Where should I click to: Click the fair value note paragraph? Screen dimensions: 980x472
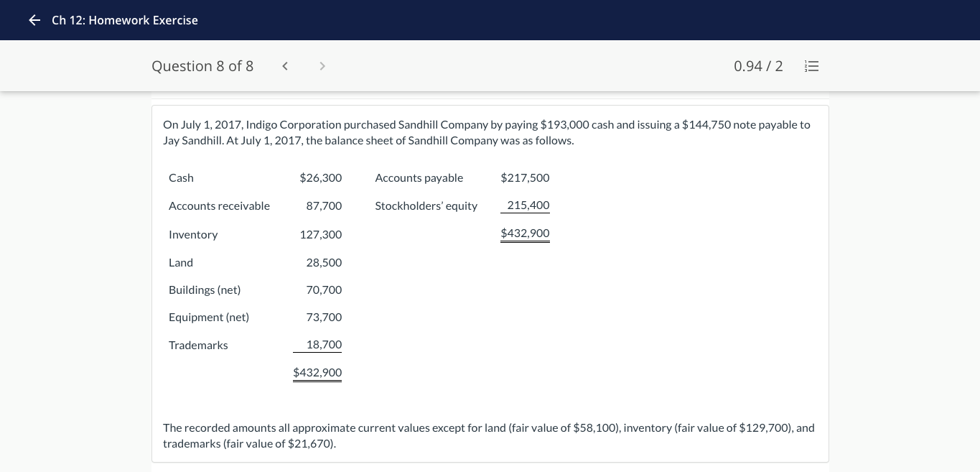488,435
